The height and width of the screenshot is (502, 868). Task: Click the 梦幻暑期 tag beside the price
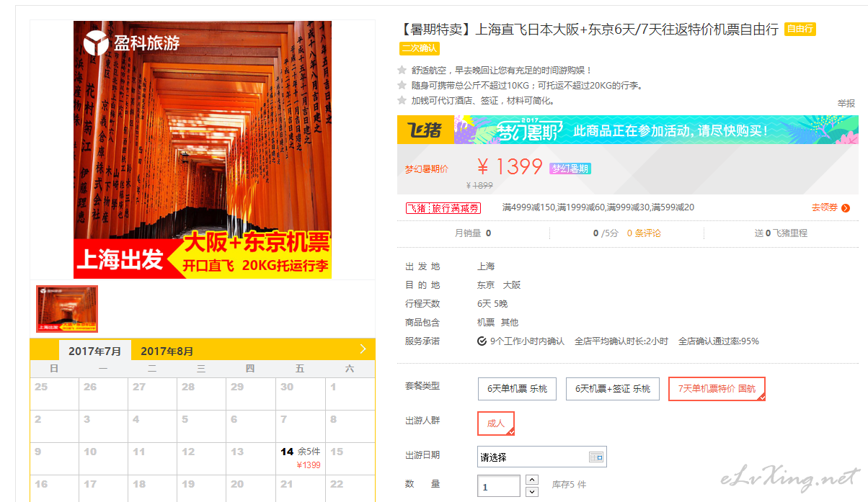click(570, 169)
